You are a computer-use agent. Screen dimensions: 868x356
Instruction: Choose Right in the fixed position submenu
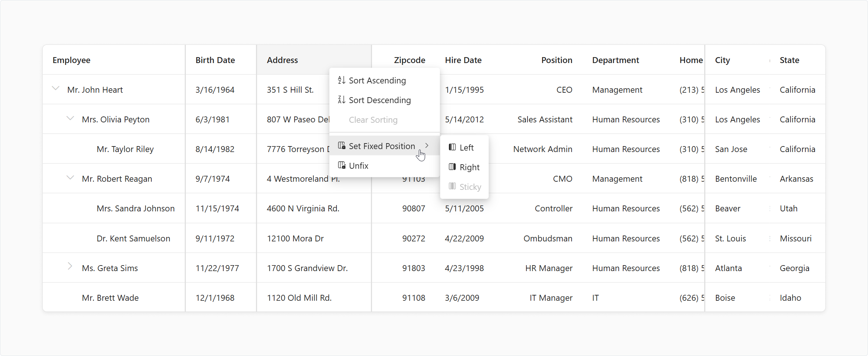[469, 167]
